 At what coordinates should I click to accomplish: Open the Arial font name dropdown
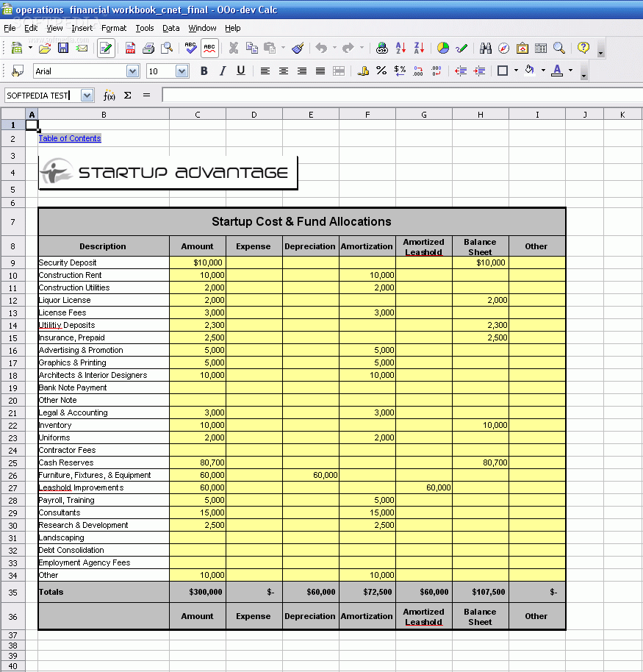[132, 71]
